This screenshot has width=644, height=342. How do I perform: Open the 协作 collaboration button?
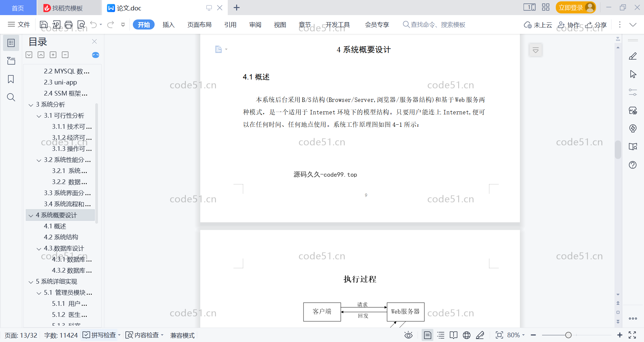coord(569,25)
